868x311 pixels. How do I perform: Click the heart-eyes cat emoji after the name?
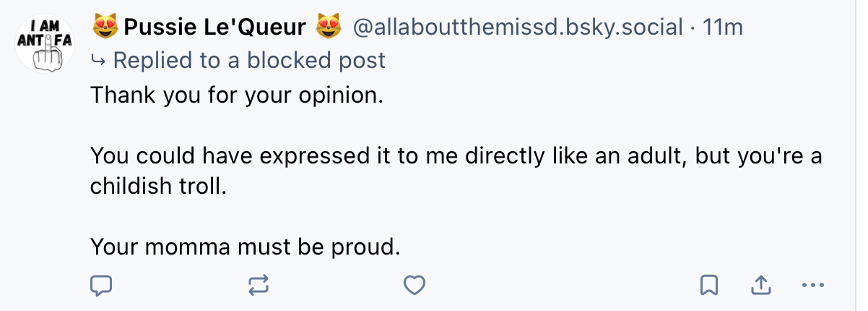pos(327,28)
